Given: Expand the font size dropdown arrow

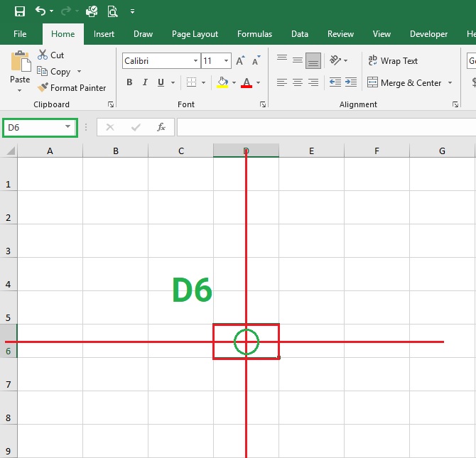Looking at the screenshot, I should coord(226,60).
